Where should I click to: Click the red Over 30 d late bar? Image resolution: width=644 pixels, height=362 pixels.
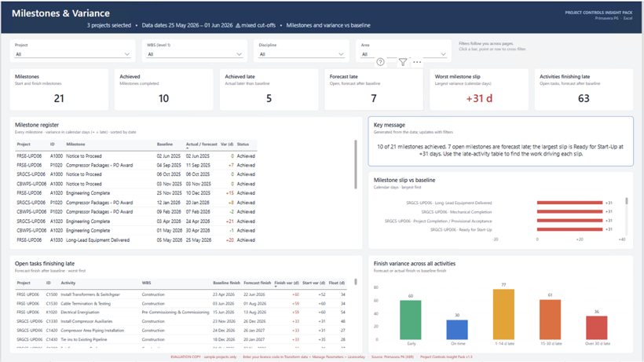click(x=596, y=327)
